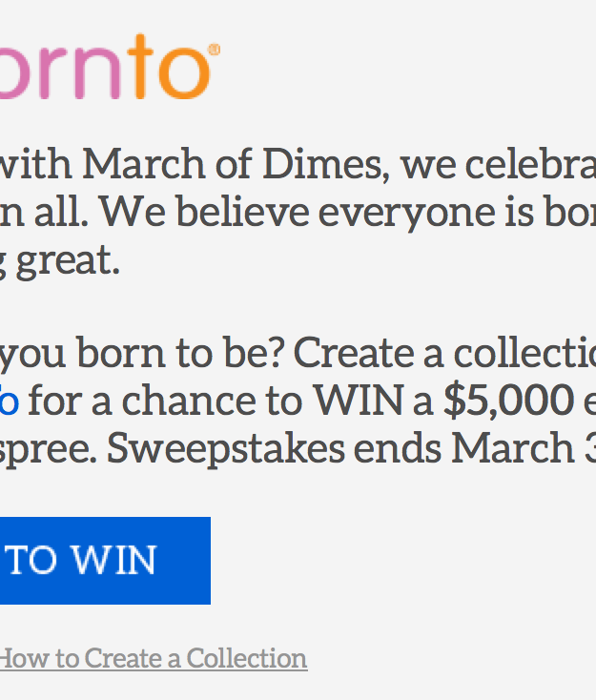596x700 pixels.
Task: Click the word 'spree.' in paragraph
Action: [49, 448]
